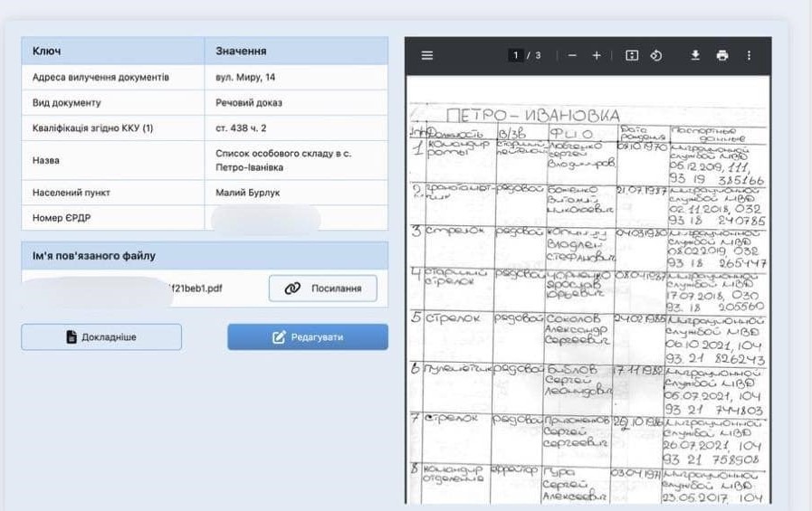
Task: Rotate the PDF counterclockwise
Action: (656, 55)
